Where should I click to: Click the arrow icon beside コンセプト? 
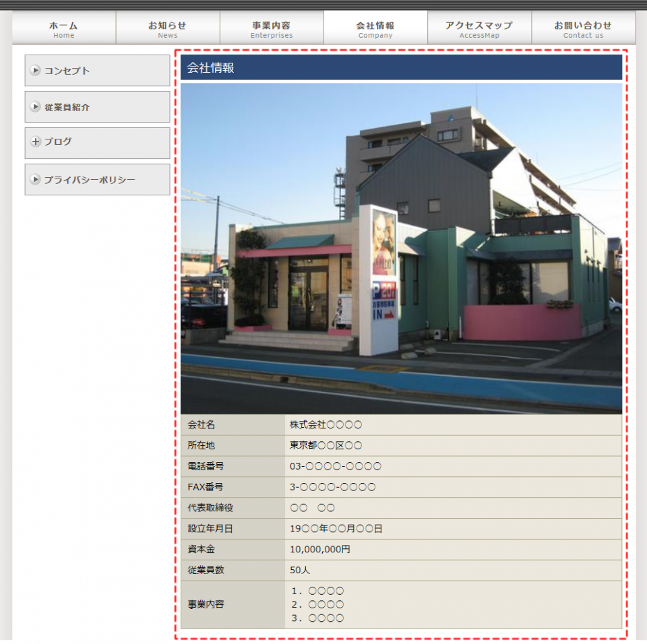click(36, 70)
